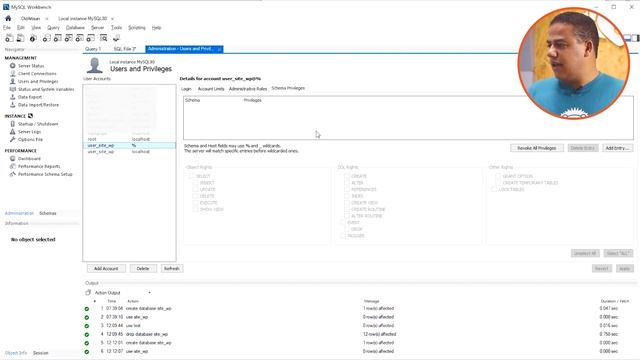The height and width of the screenshot is (360, 640).
Task: Click the Refresh button
Action: [172, 269]
